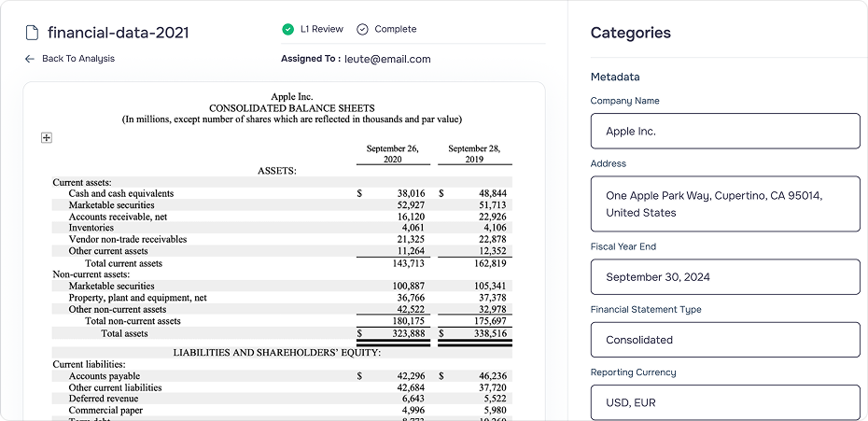Image resolution: width=868 pixels, height=421 pixels.
Task: Click the Total current assets row label
Action: [x=123, y=263]
